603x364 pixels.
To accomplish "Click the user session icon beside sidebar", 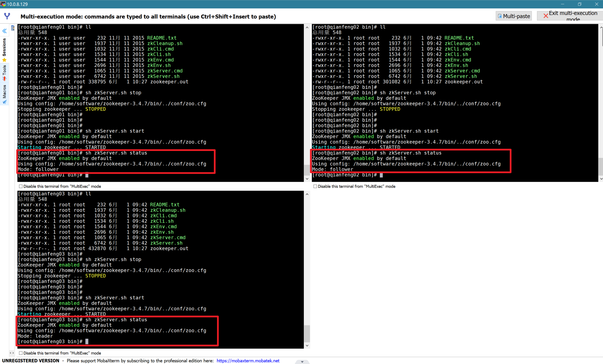I will 13,28.
